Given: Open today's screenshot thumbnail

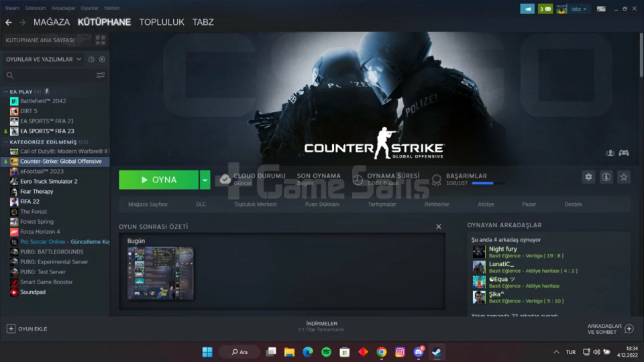Looking at the screenshot, I should [x=160, y=273].
